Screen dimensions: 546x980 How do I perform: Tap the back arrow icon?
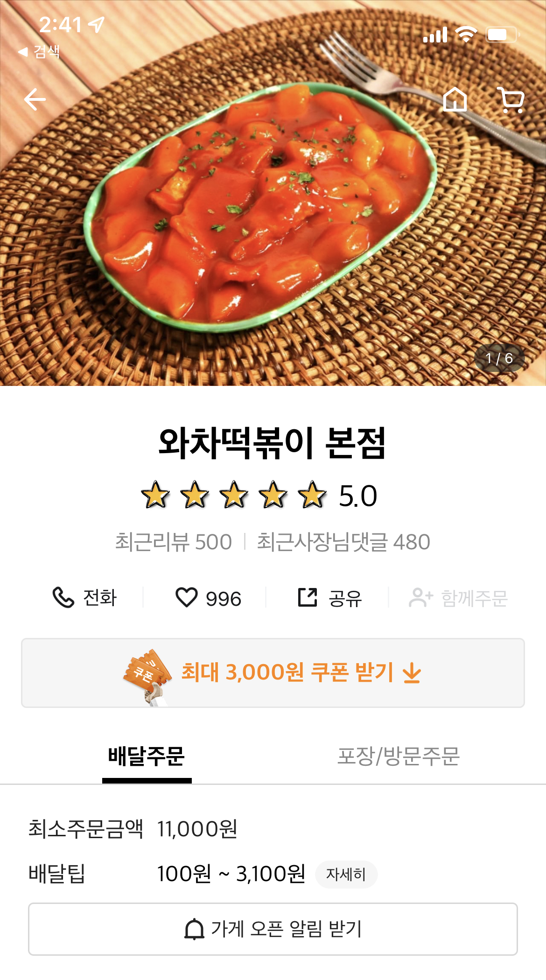click(35, 99)
